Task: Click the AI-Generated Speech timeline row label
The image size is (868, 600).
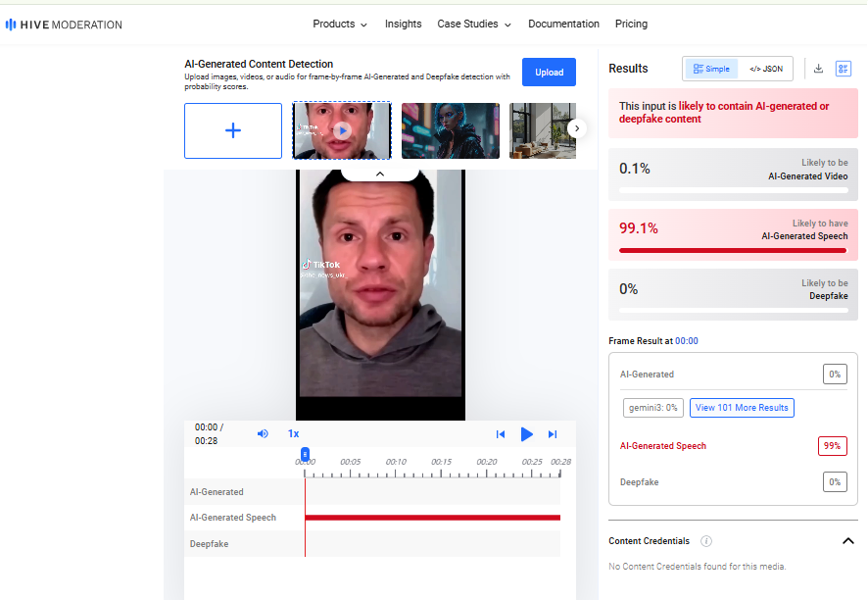Action: click(233, 518)
